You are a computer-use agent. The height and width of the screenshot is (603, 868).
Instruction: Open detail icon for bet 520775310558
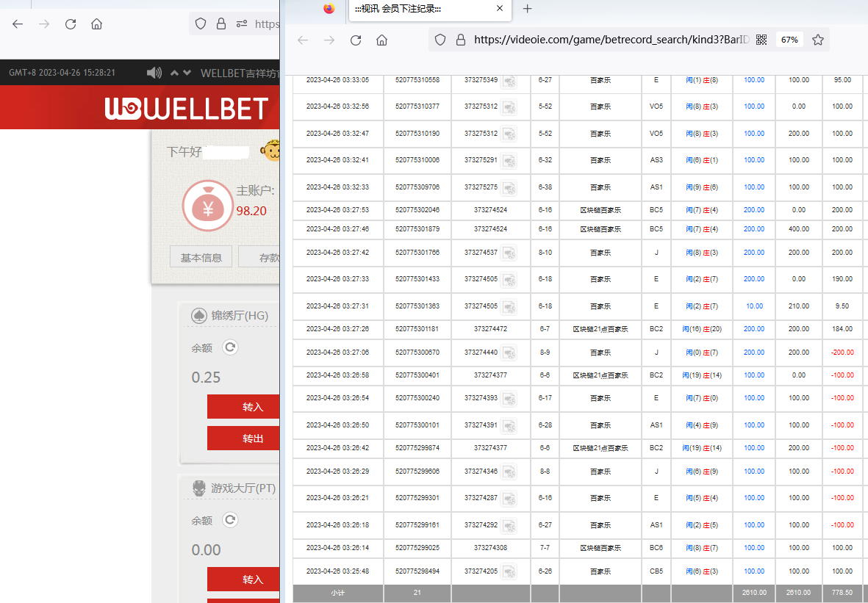pyautogui.click(x=509, y=80)
